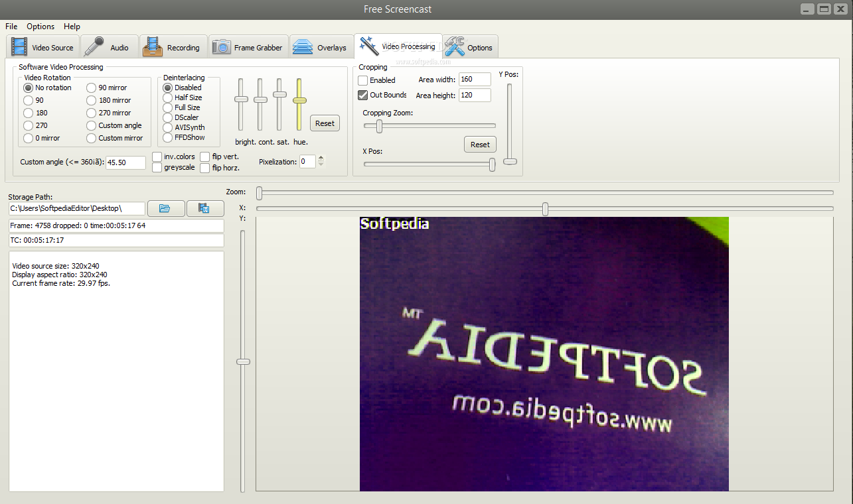This screenshot has height=504, width=853.
Task: Open the Options tab with tools icon
Action: point(471,47)
